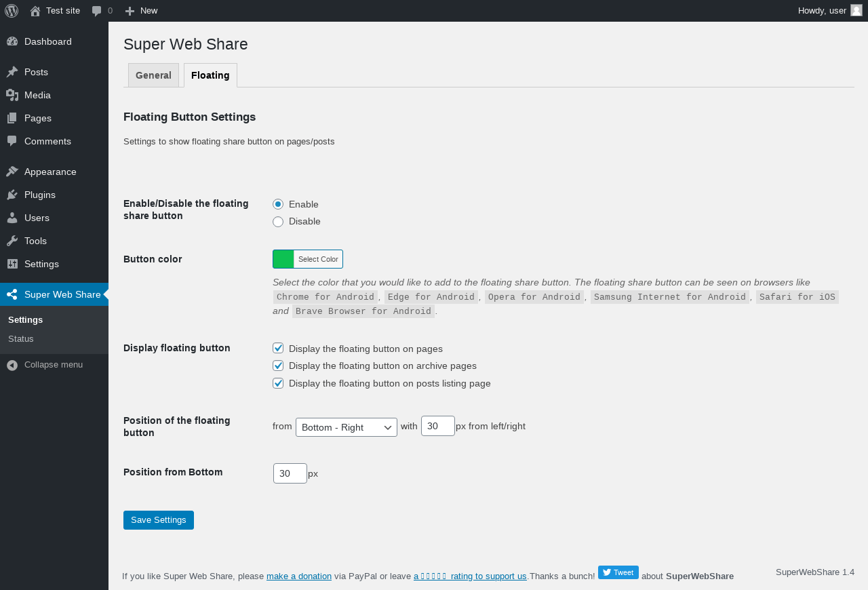Open Dashboard menu item
This screenshot has height=590, width=868.
point(54,41)
